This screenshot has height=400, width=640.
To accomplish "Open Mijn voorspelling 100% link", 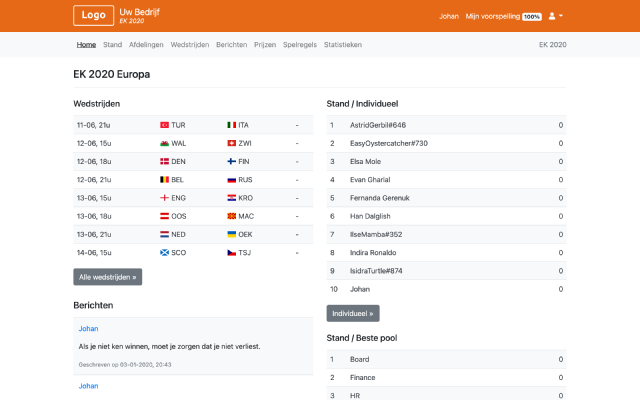I will (504, 16).
